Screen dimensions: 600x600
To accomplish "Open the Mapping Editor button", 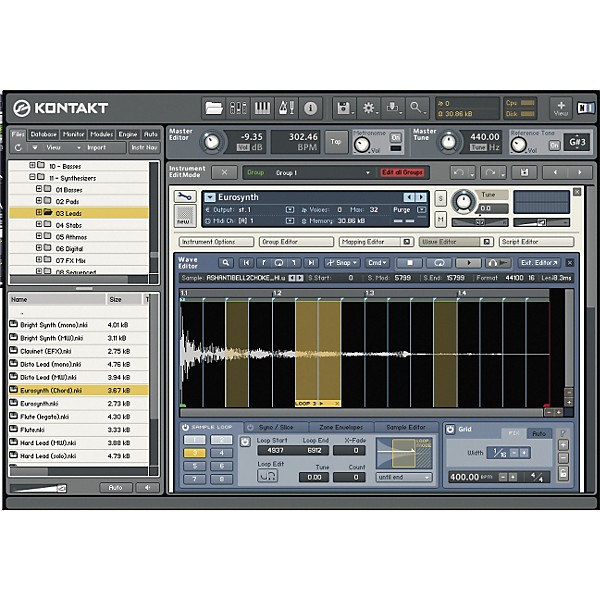I will point(376,242).
